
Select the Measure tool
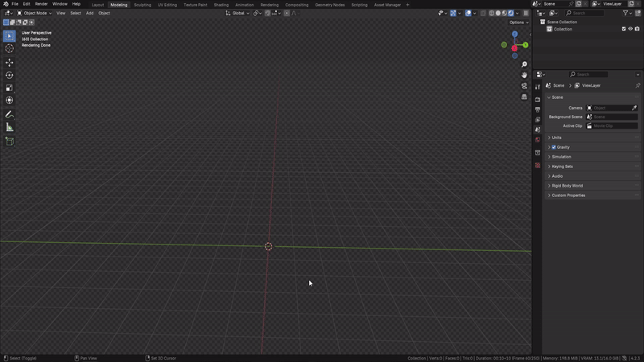[x=10, y=127]
